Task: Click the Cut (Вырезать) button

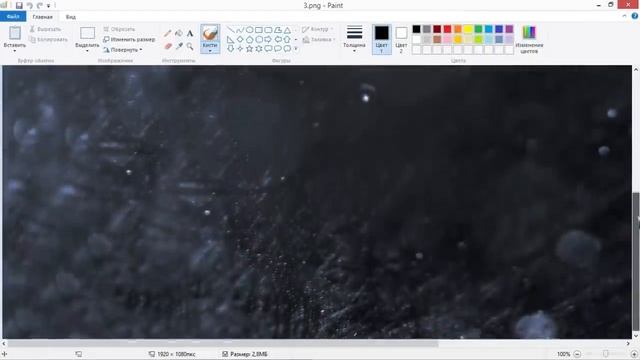Action: pyautogui.click(x=45, y=29)
